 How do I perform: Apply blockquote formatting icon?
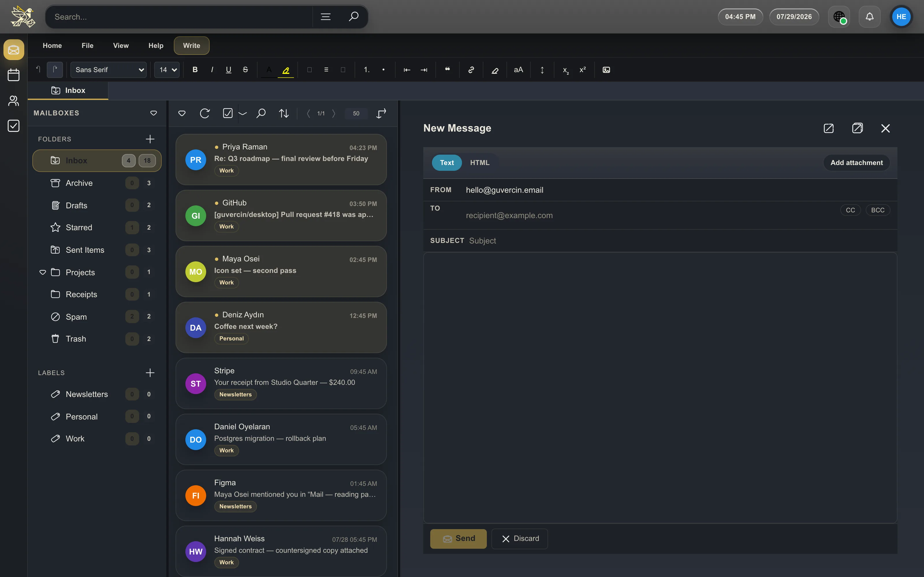(448, 70)
